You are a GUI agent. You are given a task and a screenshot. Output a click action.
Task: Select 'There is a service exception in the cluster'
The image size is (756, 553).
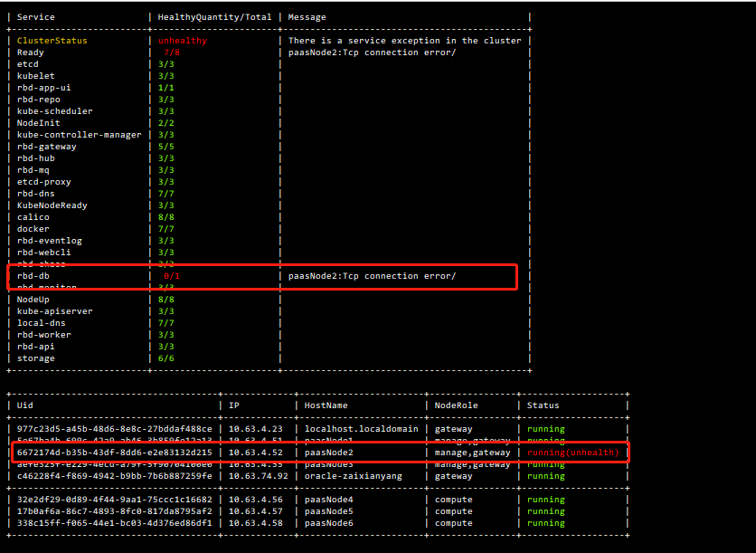point(404,41)
